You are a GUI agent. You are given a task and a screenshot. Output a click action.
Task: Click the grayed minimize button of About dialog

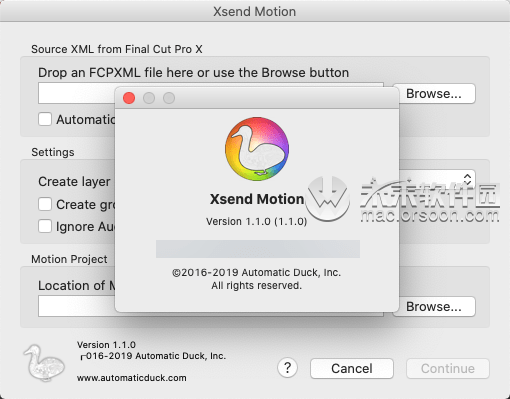tap(149, 98)
